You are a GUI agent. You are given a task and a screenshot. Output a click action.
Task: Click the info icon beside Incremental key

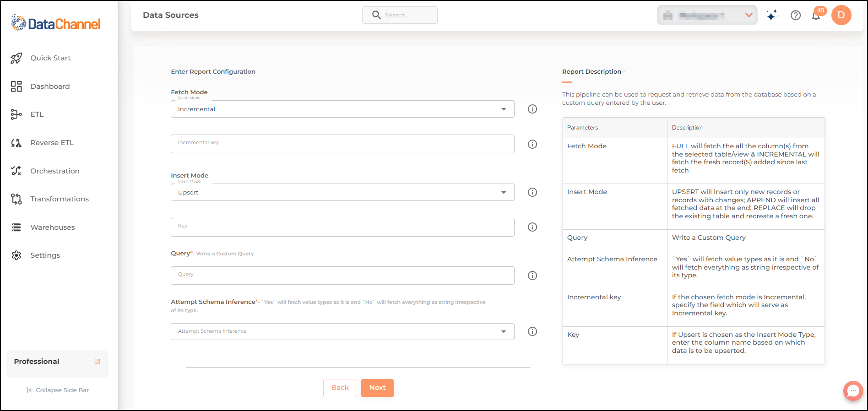coord(532,144)
